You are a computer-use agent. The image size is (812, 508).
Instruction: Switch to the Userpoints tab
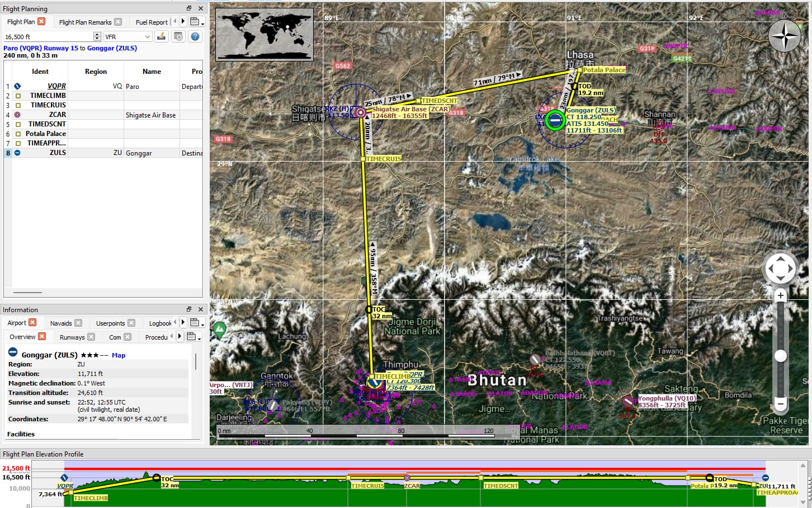(x=110, y=323)
